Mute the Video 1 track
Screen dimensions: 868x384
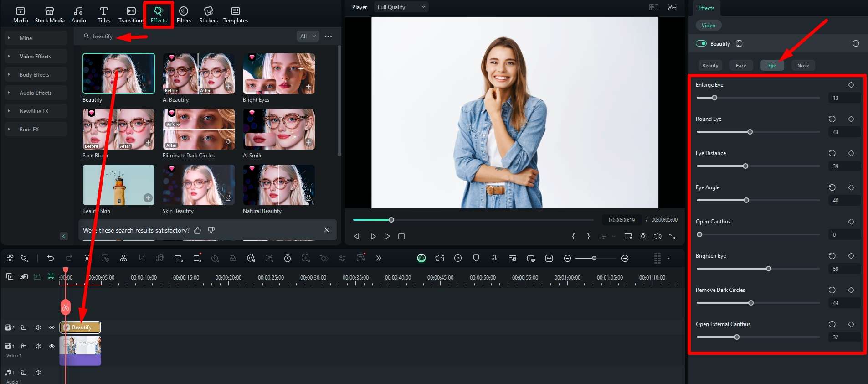click(38, 346)
